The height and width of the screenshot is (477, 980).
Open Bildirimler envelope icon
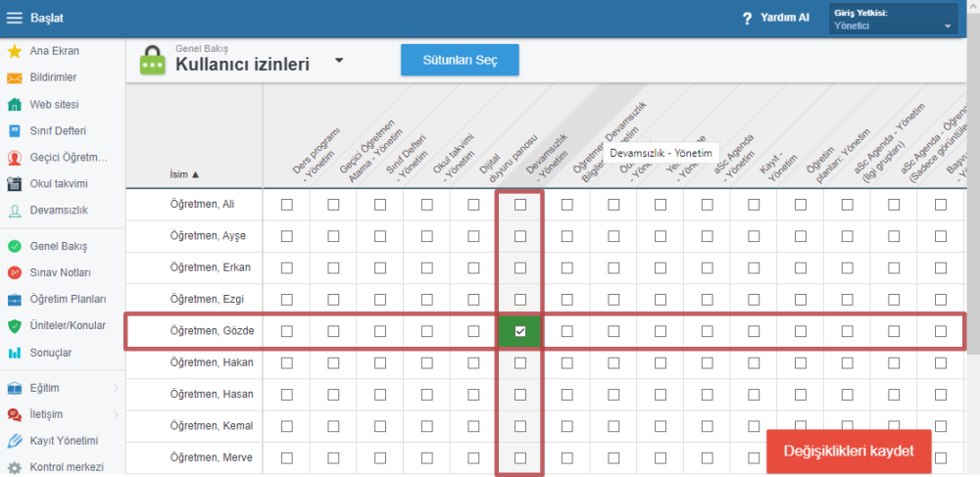point(15,77)
